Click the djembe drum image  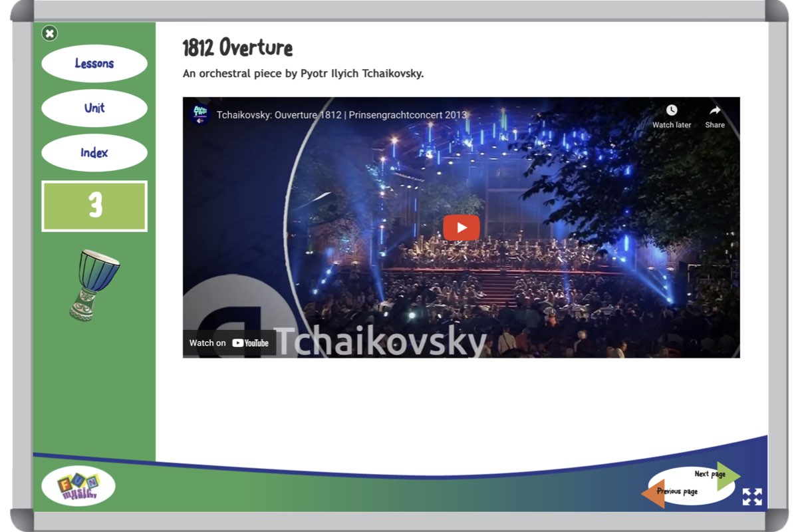tap(94, 285)
